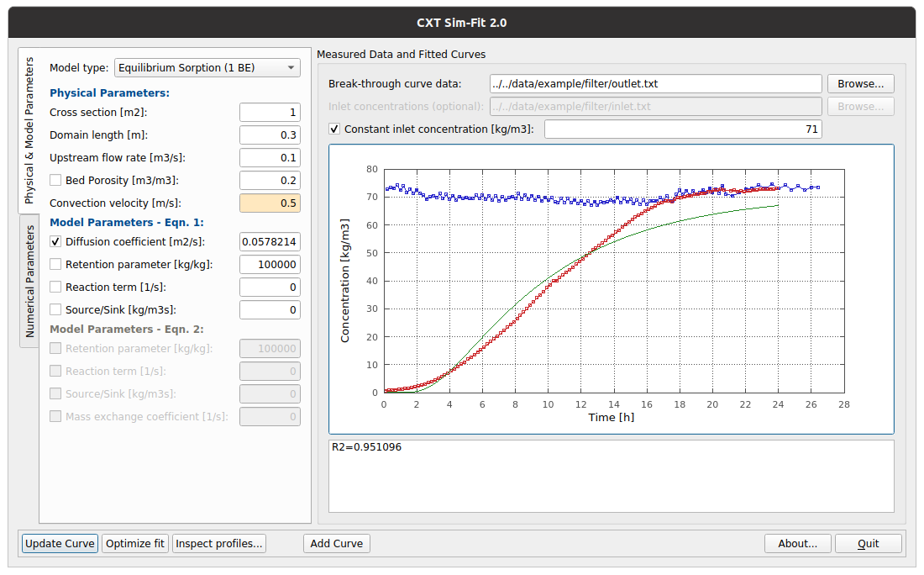Enable the Bed Porosity checkbox
Image resolution: width=924 pixels, height=575 pixels.
coord(55,180)
